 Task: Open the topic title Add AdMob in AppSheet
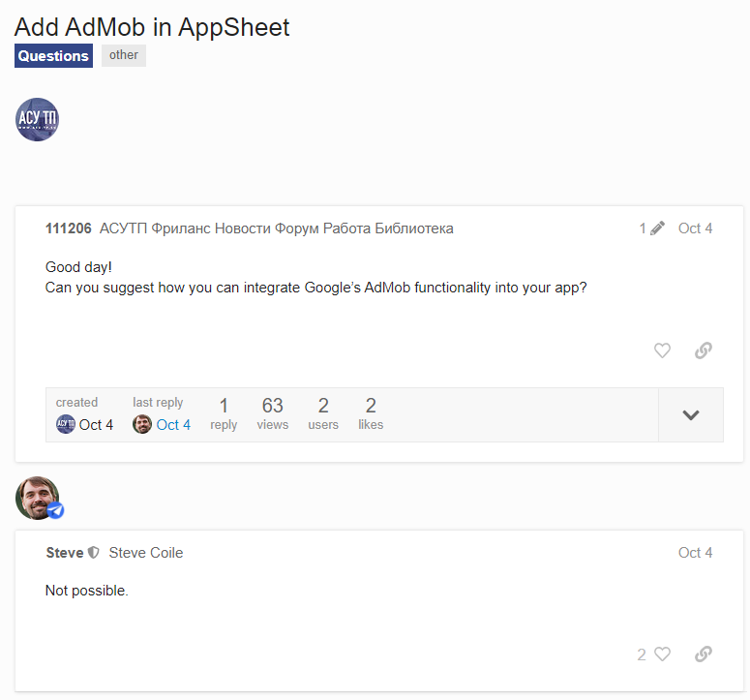(152, 27)
